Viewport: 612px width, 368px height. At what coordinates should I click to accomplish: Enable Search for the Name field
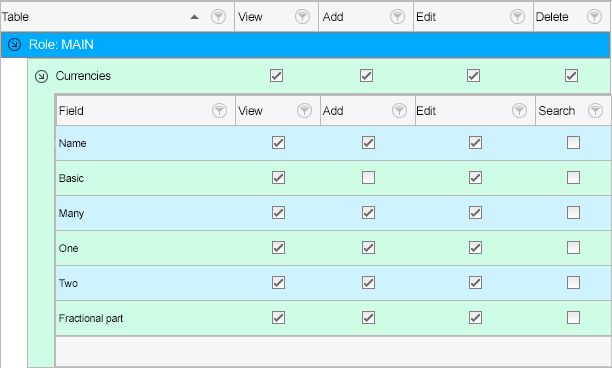point(573,142)
